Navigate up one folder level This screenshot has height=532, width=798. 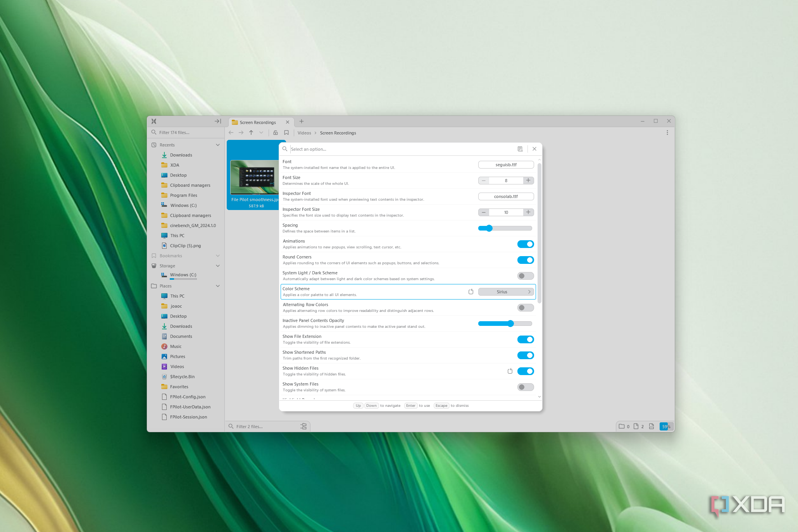(x=251, y=133)
